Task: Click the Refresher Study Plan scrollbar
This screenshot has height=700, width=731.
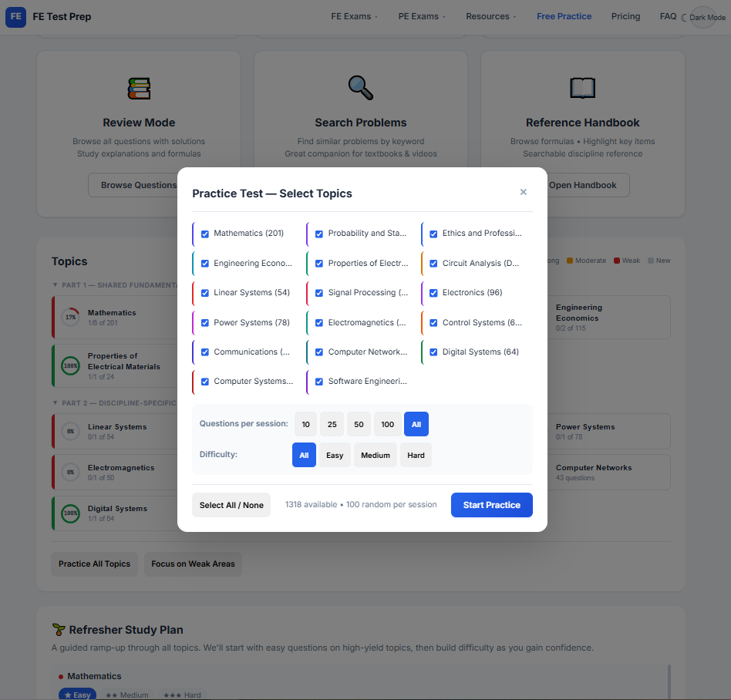Action: [x=669, y=682]
